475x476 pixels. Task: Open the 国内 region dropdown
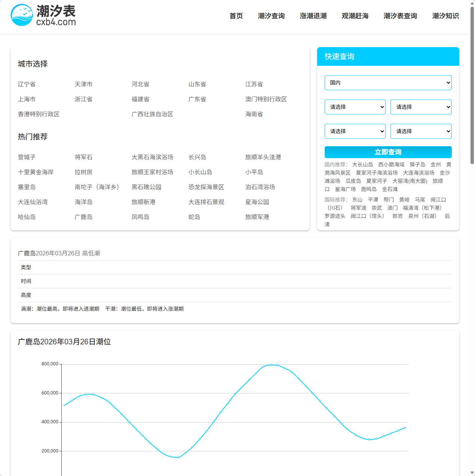(x=388, y=83)
